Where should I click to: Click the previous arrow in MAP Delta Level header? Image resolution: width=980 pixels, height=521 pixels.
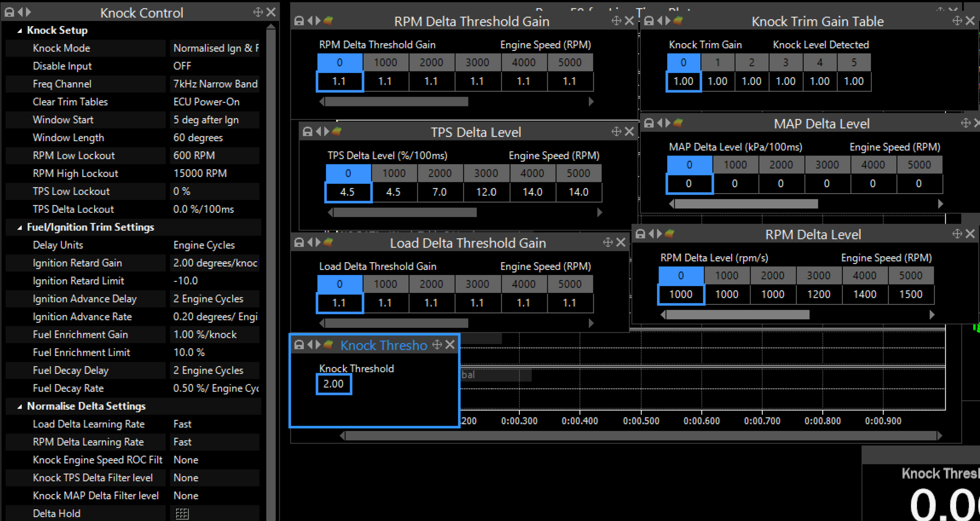tap(660, 123)
